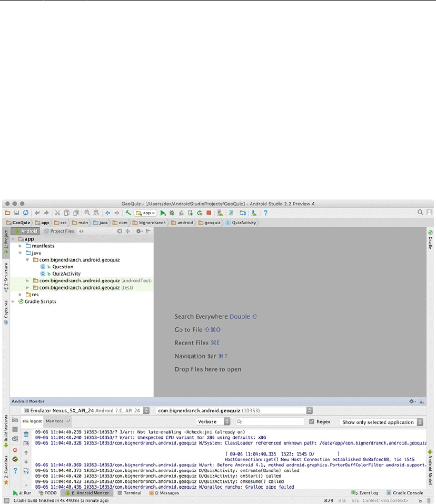The width and height of the screenshot is (436, 504).
Task: Run the app with green play icon
Action: 163,213
